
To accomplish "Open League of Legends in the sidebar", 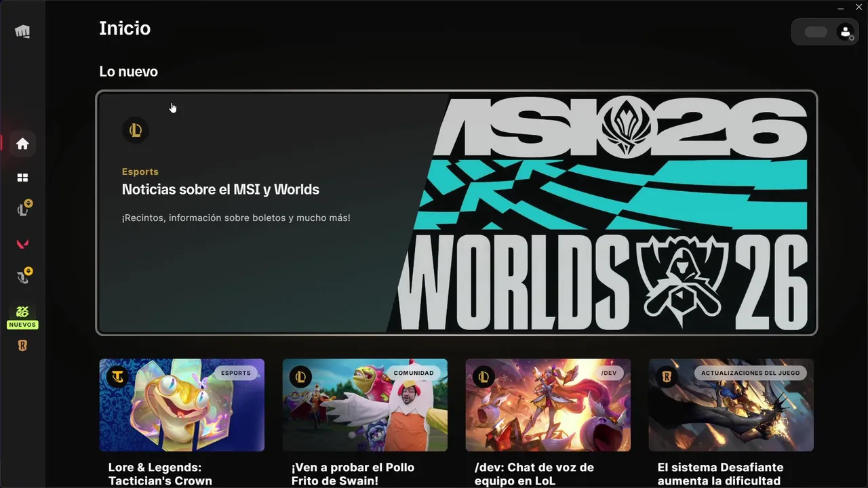I will (23, 209).
